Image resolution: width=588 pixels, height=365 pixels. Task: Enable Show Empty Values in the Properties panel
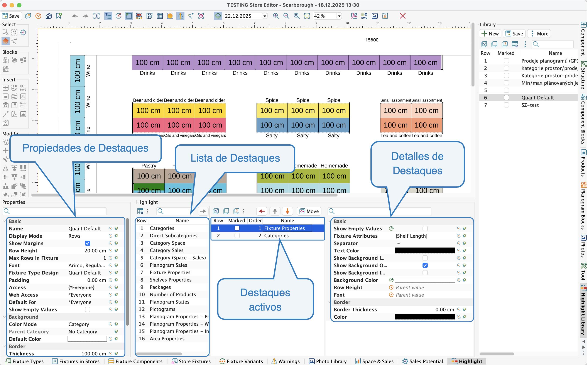[x=88, y=309]
